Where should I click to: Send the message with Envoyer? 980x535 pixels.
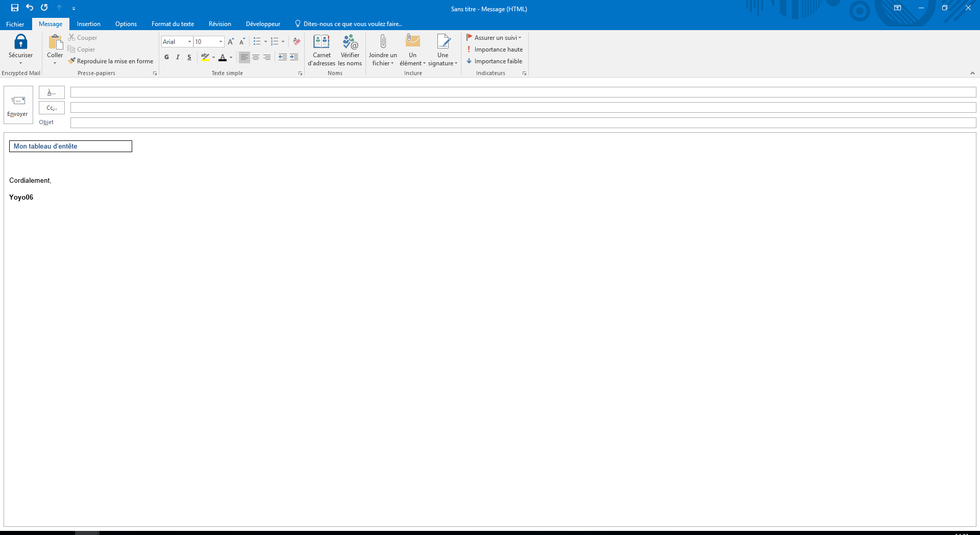(x=18, y=105)
